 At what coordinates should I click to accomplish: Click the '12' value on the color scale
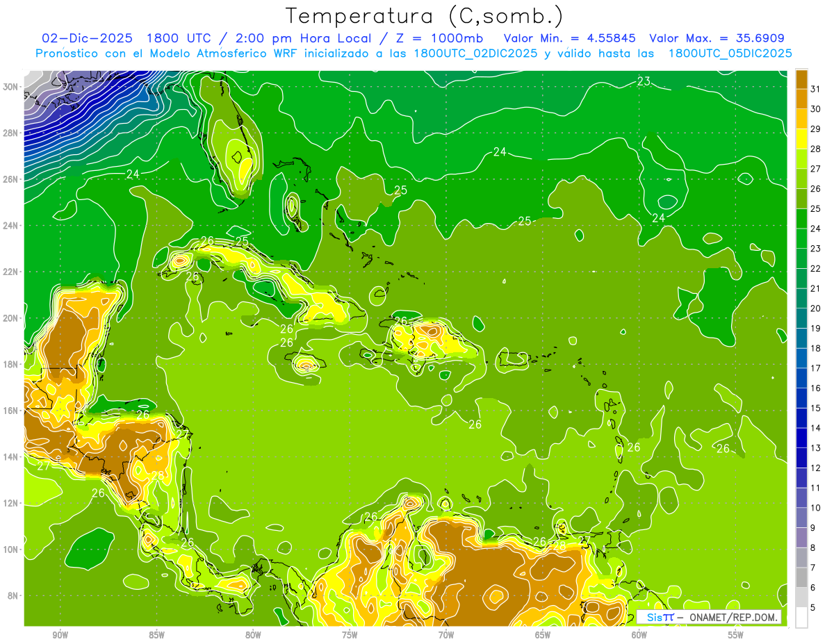point(816,468)
